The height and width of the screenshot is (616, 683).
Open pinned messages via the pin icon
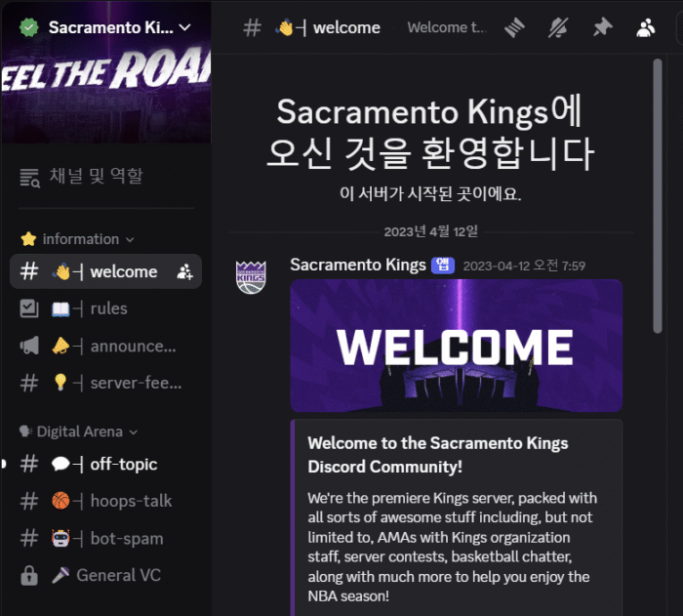coord(602,28)
